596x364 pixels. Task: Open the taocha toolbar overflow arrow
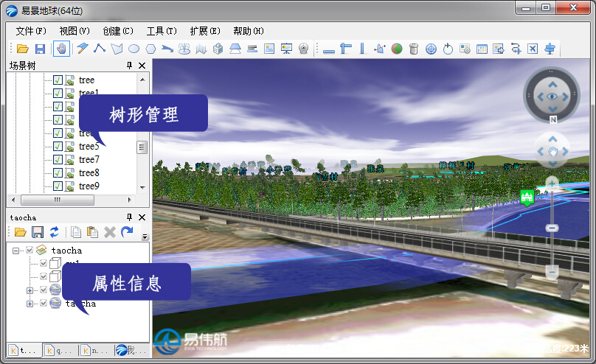click(x=145, y=237)
